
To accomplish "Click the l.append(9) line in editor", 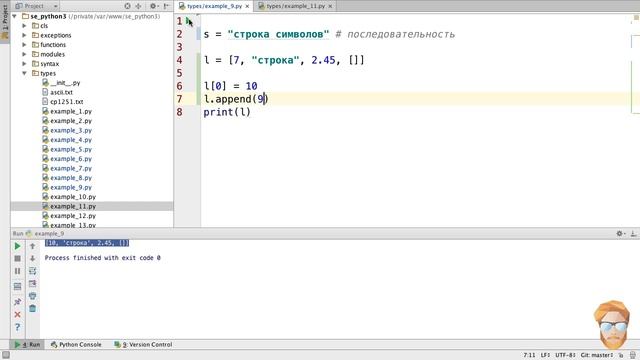I will click(236, 99).
